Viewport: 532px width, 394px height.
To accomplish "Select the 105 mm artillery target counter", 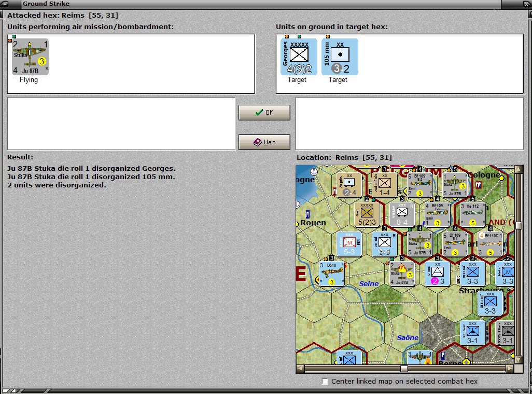I will click(340, 57).
